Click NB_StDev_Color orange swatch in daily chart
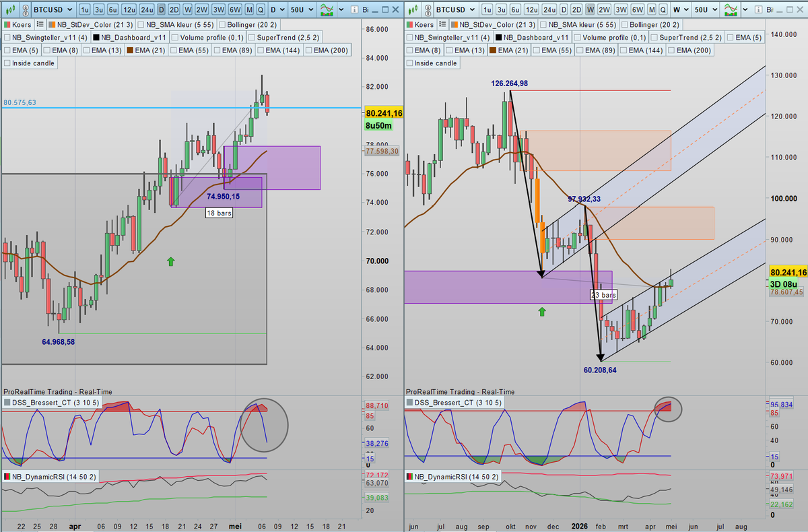The image size is (808, 532). tap(51, 24)
